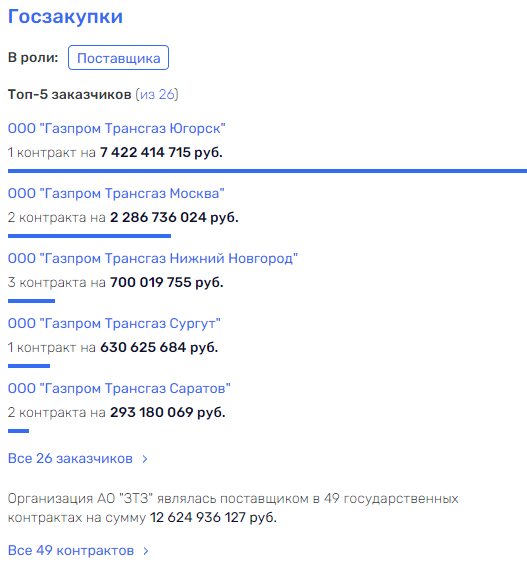Click the Саратов contract progress bar
Image resolution: width=527 pixels, height=562 pixels.
coord(18,431)
